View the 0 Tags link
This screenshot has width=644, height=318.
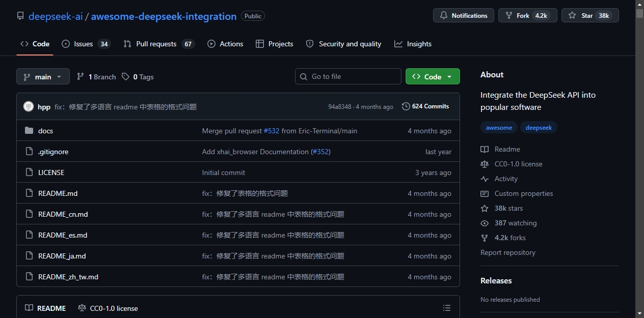138,77
